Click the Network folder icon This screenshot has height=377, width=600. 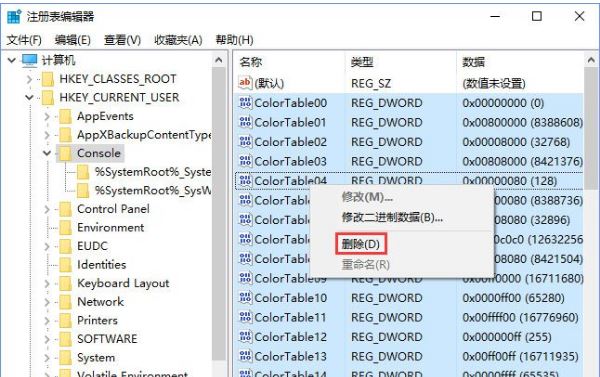(x=65, y=302)
